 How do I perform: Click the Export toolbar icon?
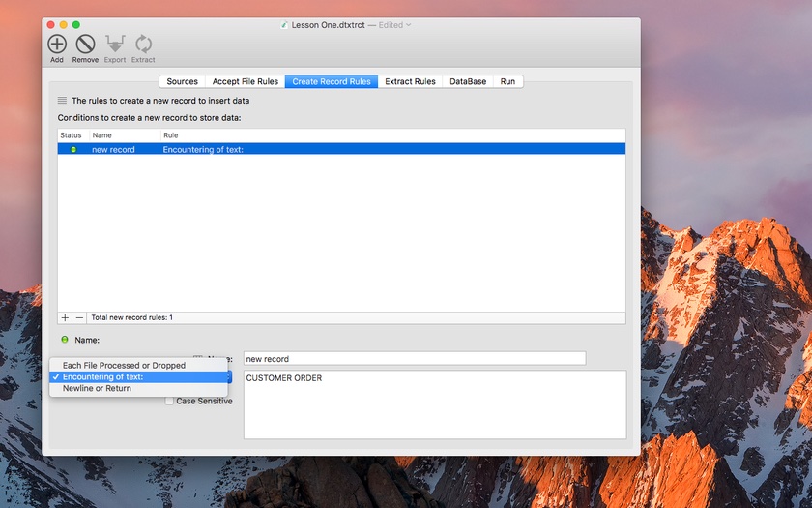pyautogui.click(x=115, y=44)
